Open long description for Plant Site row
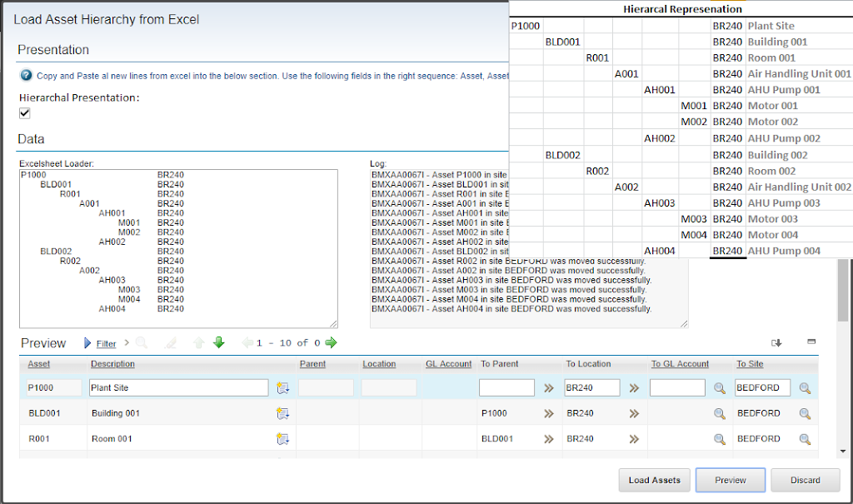853x504 pixels. pos(282,388)
